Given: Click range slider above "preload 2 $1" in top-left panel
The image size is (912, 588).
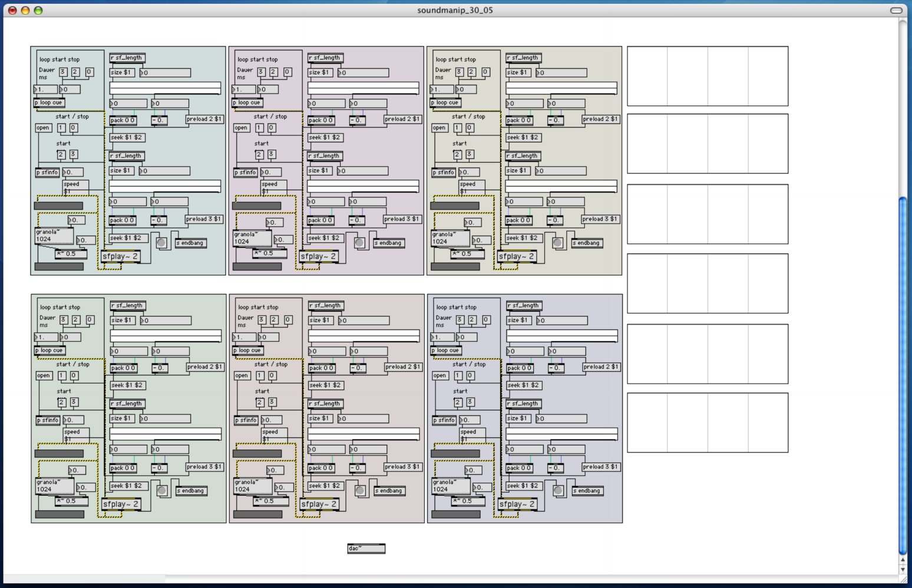Looking at the screenshot, I should 165,88.
